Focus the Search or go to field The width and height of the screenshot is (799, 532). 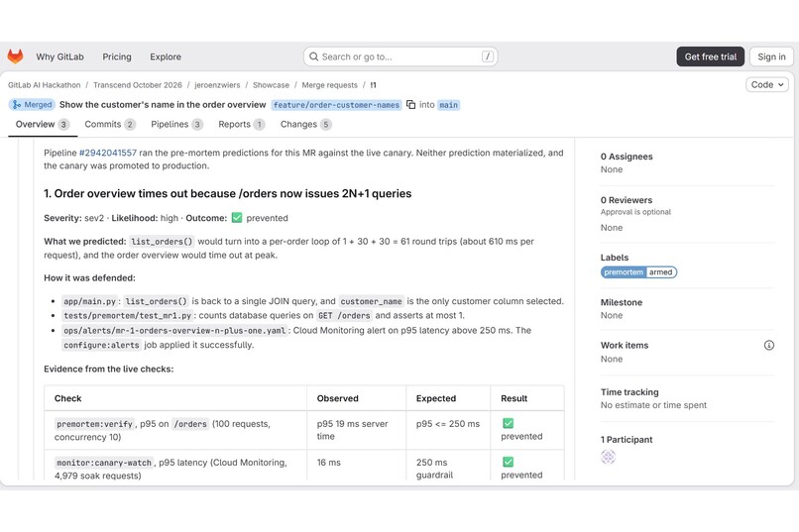(x=400, y=56)
